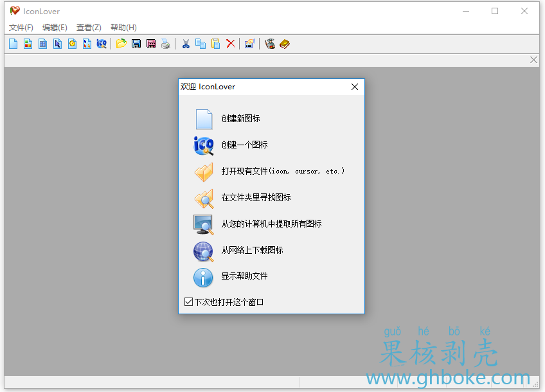Click the red X delete toolbar icon

coord(231,44)
